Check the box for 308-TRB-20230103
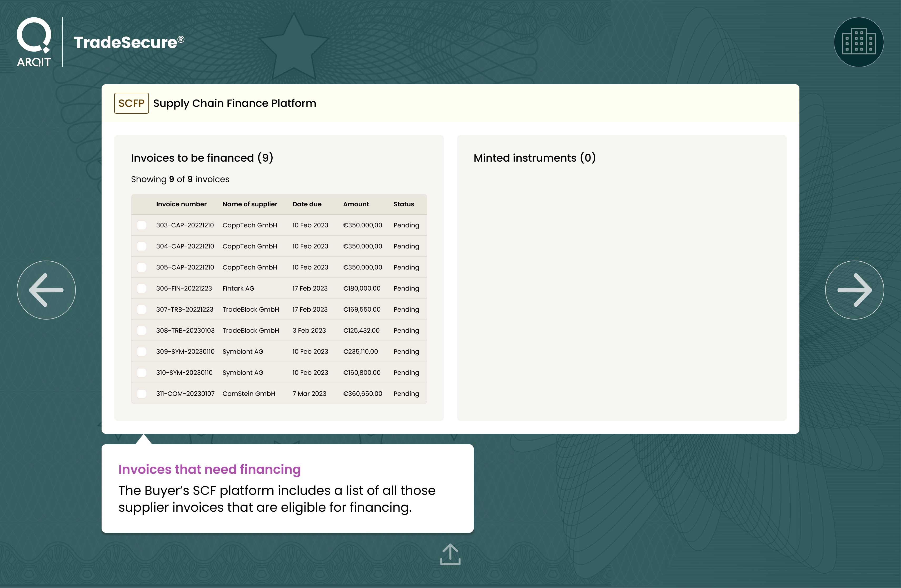Screen dimensions: 901x588 [x=142, y=331]
